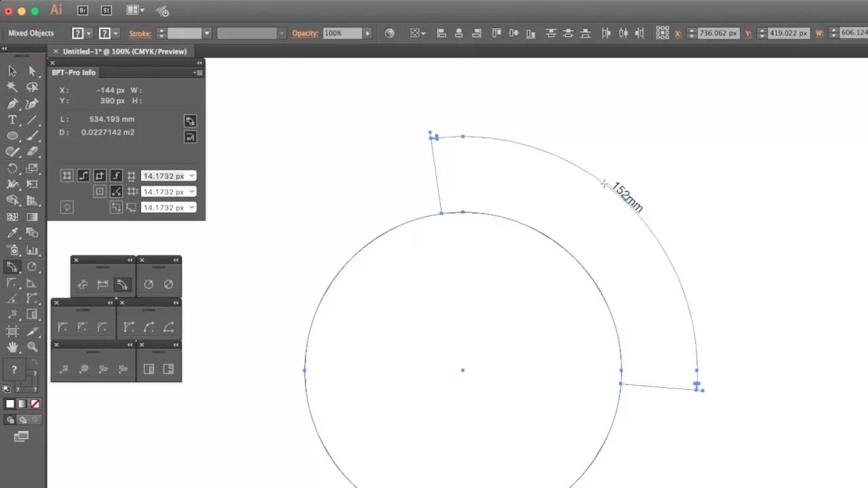Open the Y transform label link
This screenshot has width=868, height=488.
(748, 33)
